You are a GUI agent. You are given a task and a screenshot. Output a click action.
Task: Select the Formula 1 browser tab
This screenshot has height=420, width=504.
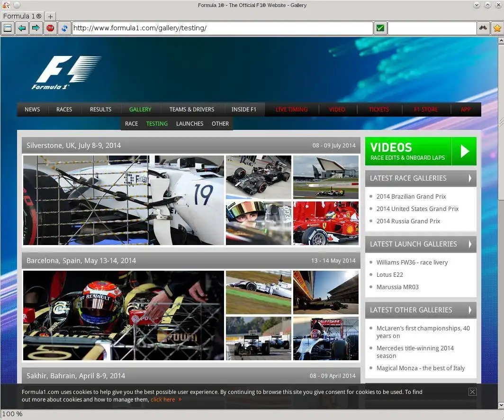22,16
